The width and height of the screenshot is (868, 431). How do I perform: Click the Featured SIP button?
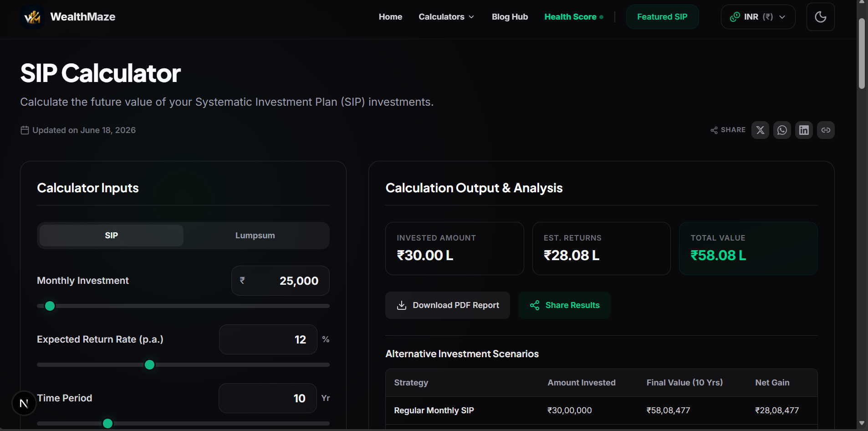(662, 17)
